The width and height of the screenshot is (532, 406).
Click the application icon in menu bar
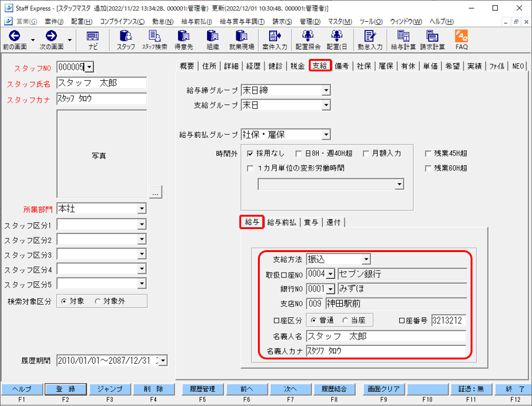(8, 21)
